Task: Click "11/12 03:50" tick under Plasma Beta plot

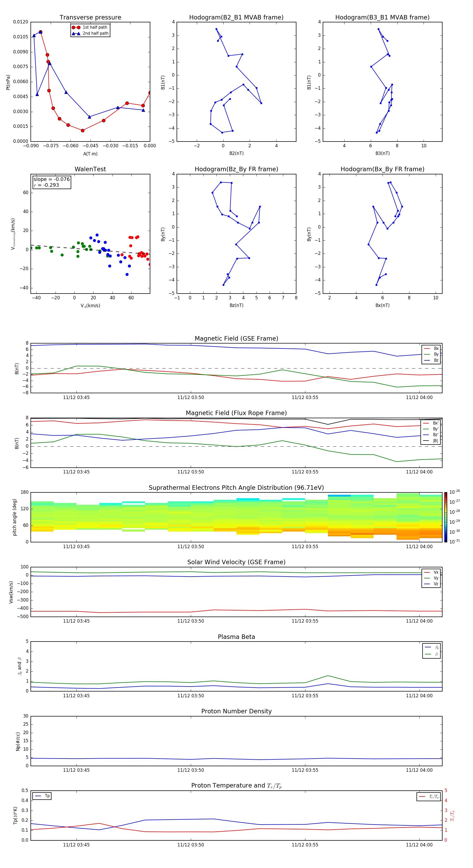Action: (x=191, y=695)
